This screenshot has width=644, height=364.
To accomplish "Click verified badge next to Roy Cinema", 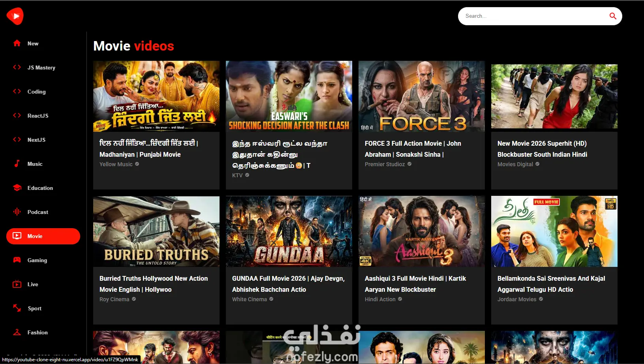I will pos(134,299).
